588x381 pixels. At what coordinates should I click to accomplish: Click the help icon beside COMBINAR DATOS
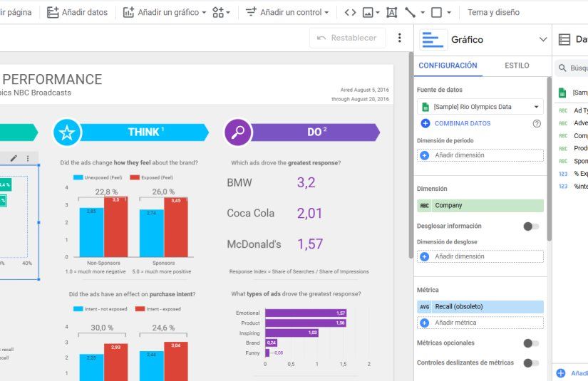(537, 123)
